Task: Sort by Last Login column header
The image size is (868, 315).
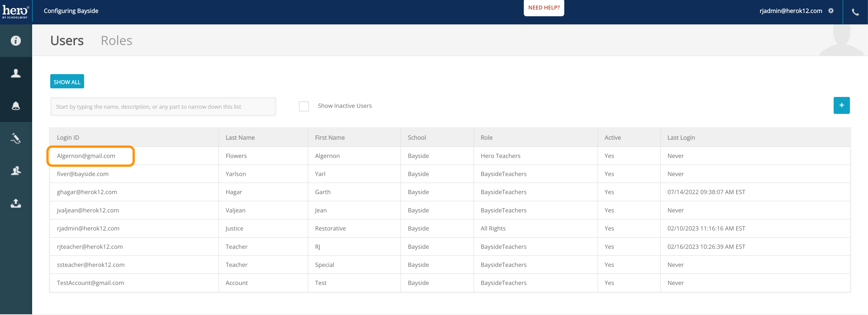Action: coord(681,138)
